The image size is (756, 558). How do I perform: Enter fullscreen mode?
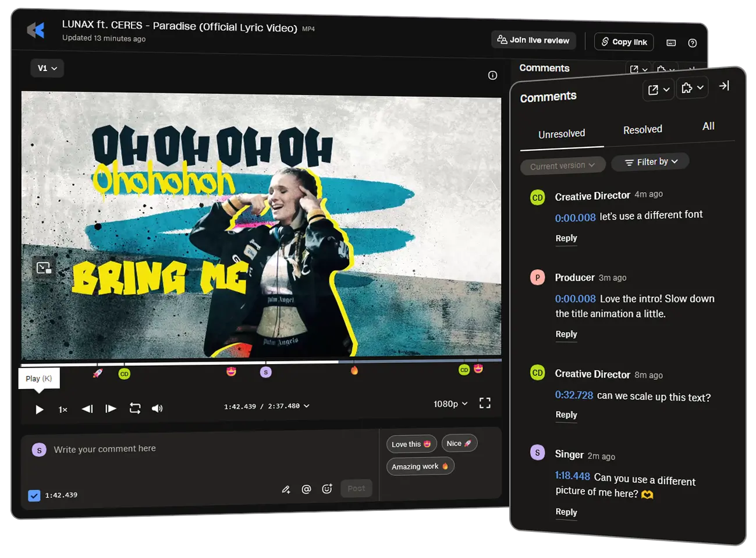[485, 403]
